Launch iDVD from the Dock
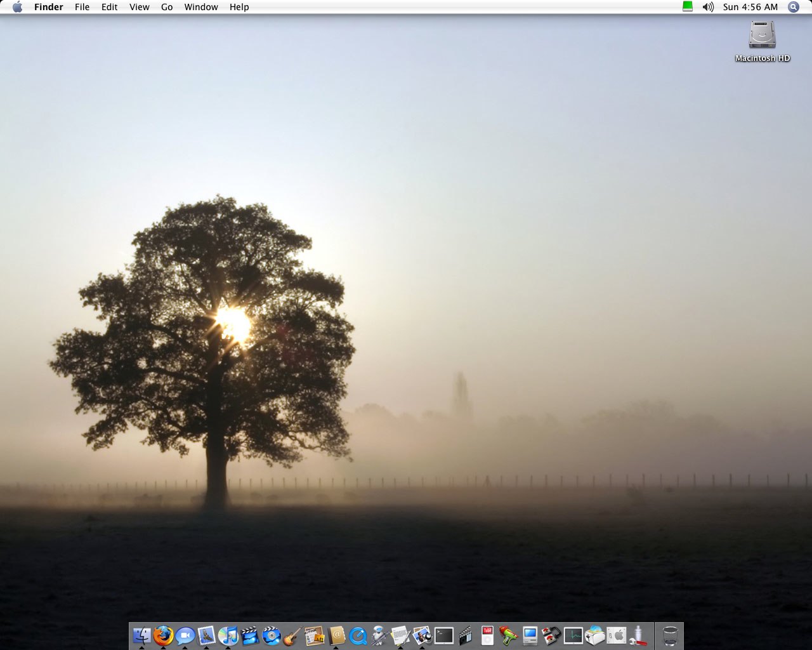812x650 pixels. click(271, 635)
